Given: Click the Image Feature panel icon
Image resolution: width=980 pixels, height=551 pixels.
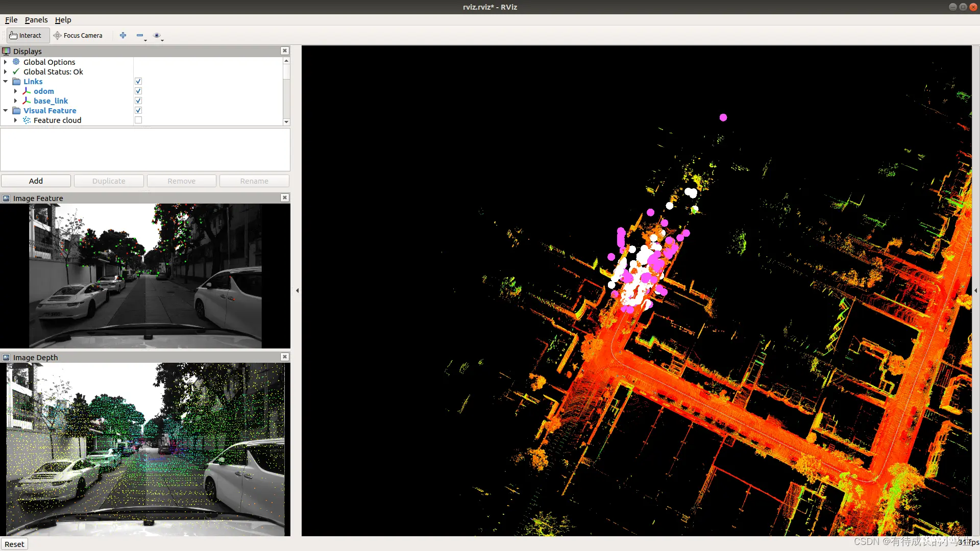Looking at the screenshot, I should [6, 198].
